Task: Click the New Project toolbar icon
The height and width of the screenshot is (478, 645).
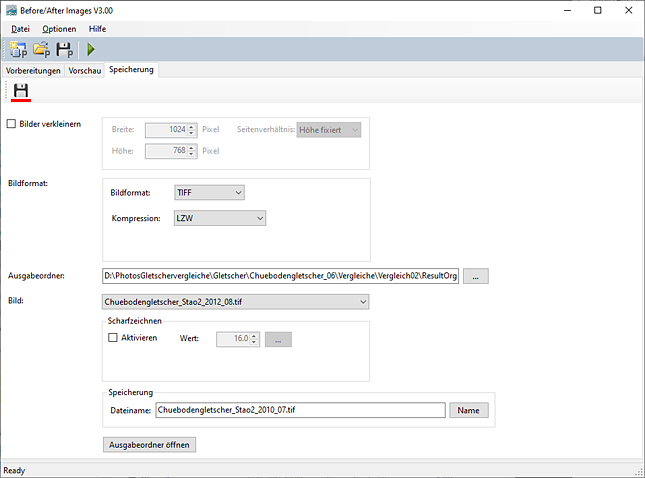Action: pos(19,49)
